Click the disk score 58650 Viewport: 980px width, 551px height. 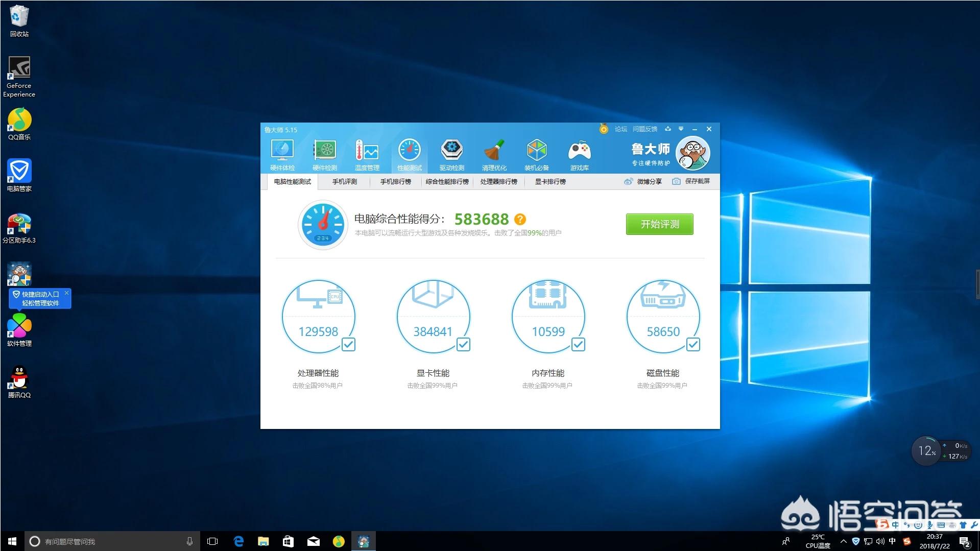point(663,332)
